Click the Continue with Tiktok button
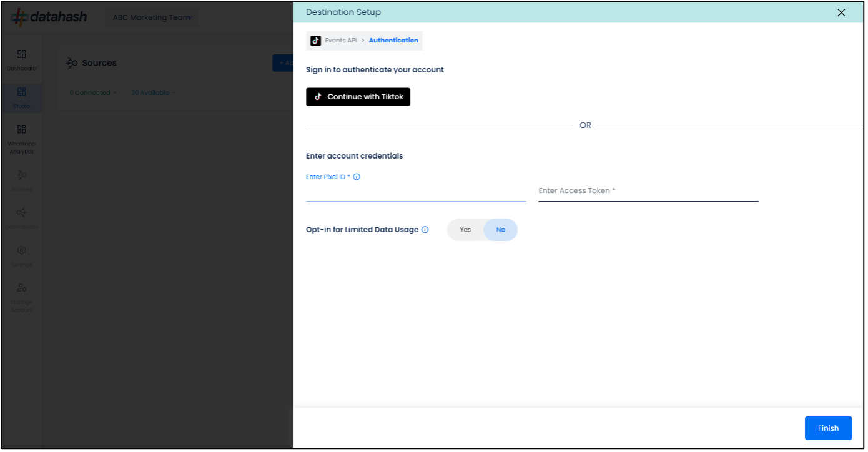The image size is (868, 452). [x=358, y=97]
